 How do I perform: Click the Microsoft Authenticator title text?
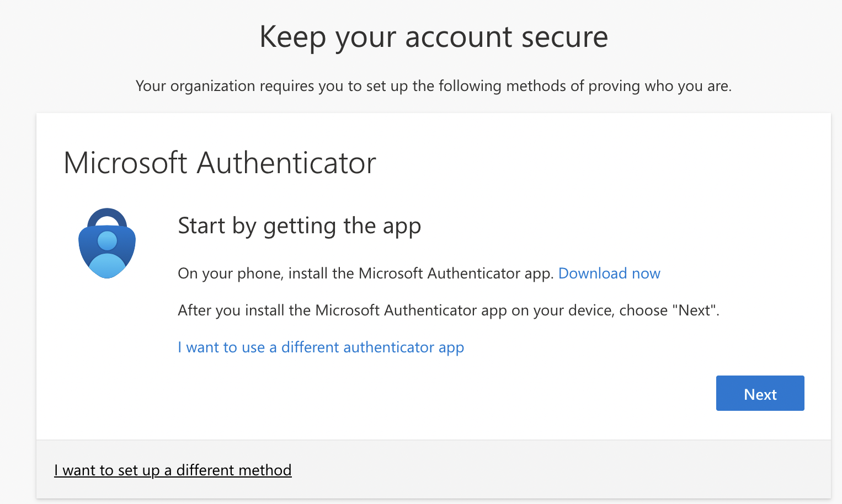(x=220, y=163)
